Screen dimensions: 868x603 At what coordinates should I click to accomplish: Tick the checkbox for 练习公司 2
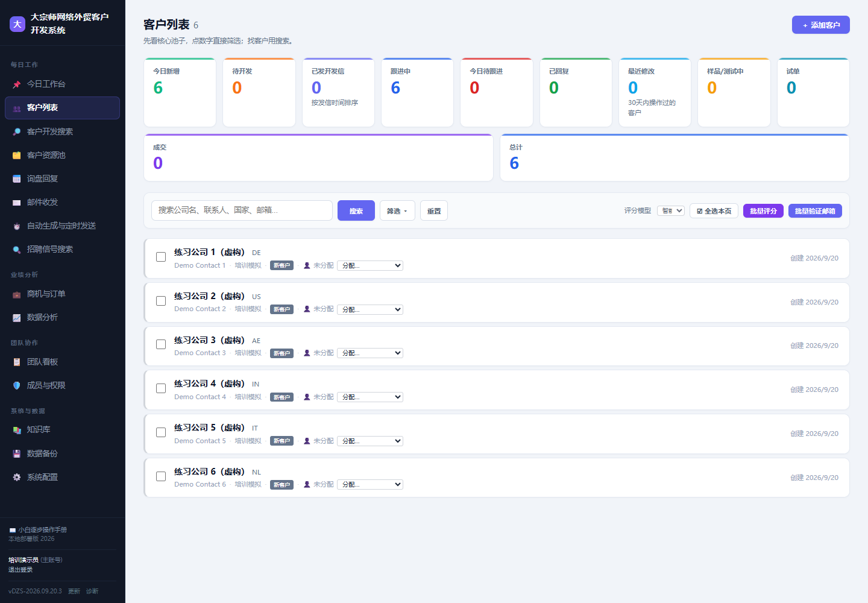(x=161, y=301)
